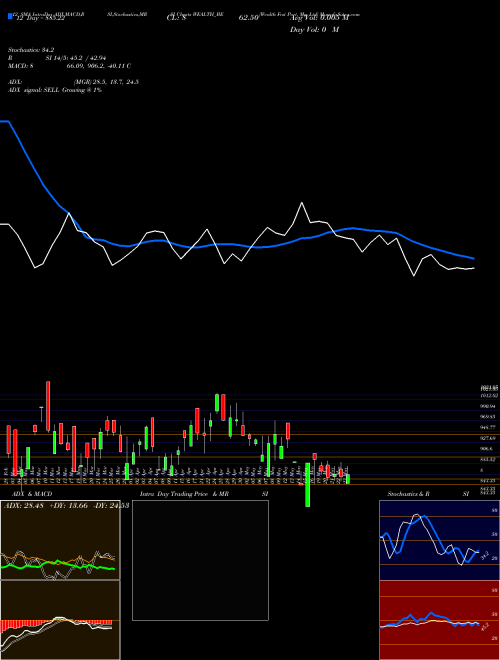Click the 'SI 14/3: 45.2 / 42.94' RSI reading
Viewport: 500px width, 660px height.
coord(76,58)
